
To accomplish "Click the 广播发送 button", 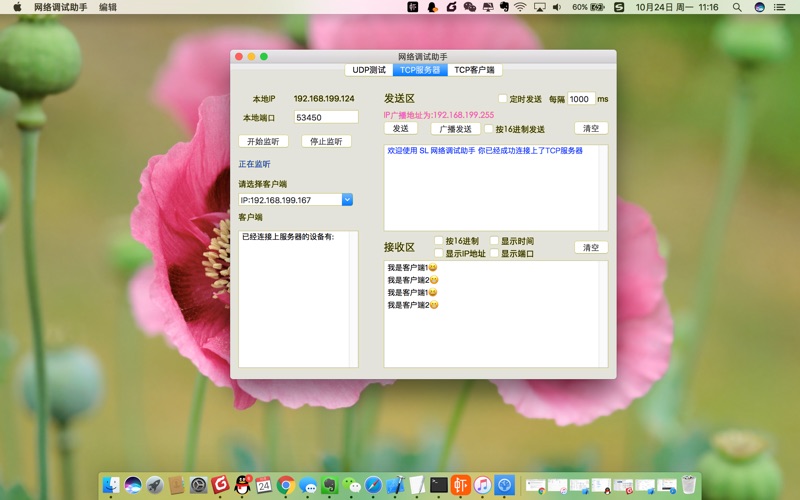I will (x=455, y=129).
